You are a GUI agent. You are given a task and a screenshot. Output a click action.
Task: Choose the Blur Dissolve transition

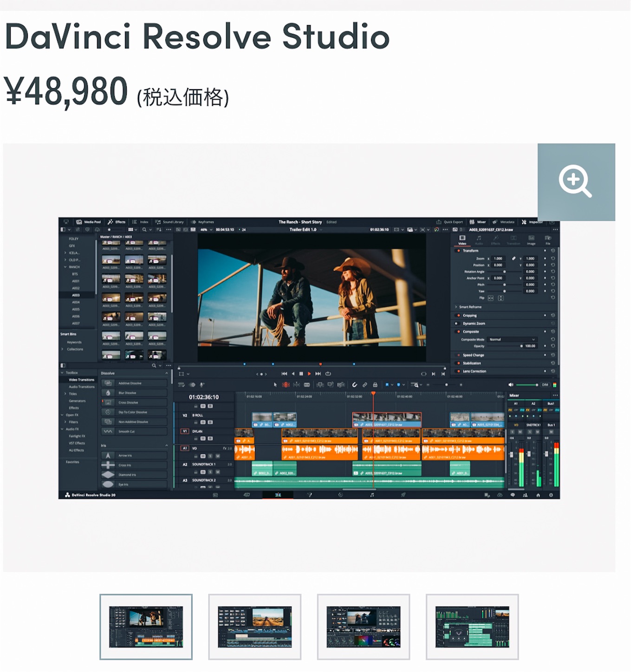[134, 393]
